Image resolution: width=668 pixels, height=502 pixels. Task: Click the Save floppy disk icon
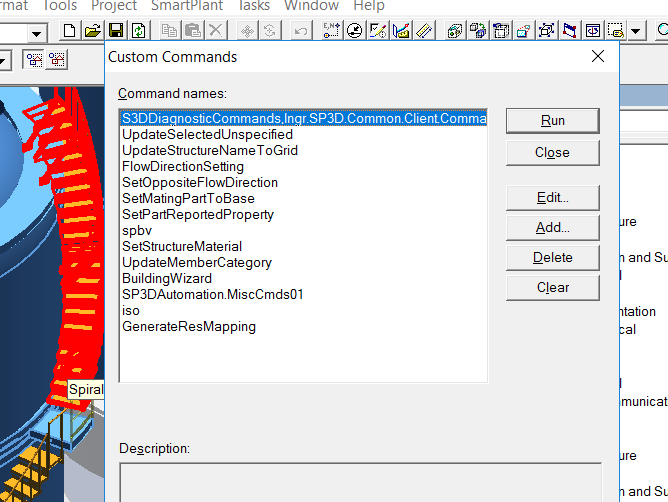coord(116,31)
